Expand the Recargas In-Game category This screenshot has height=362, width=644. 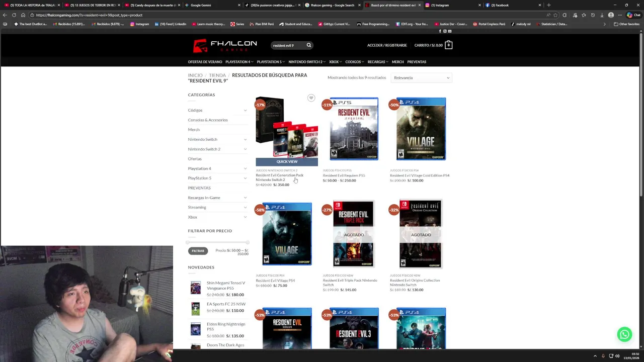pyautogui.click(x=246, y=198)
